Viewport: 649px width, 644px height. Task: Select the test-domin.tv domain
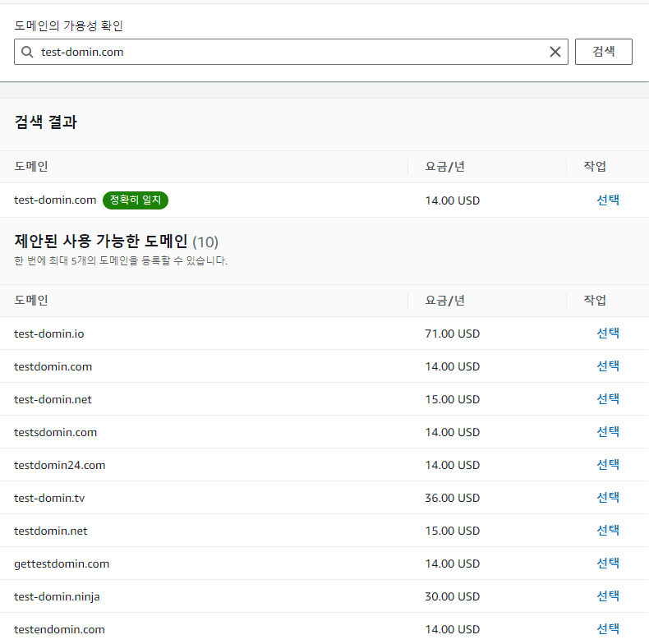coord(608,498)
